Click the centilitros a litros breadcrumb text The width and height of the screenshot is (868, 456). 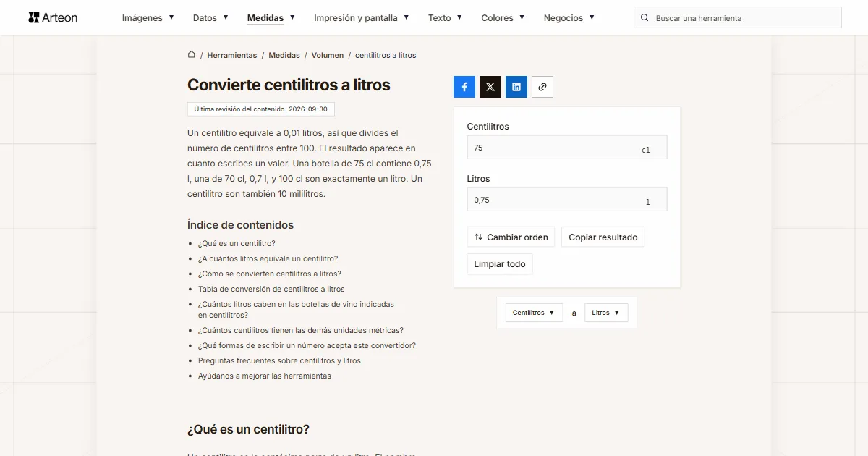click(386, 55)
